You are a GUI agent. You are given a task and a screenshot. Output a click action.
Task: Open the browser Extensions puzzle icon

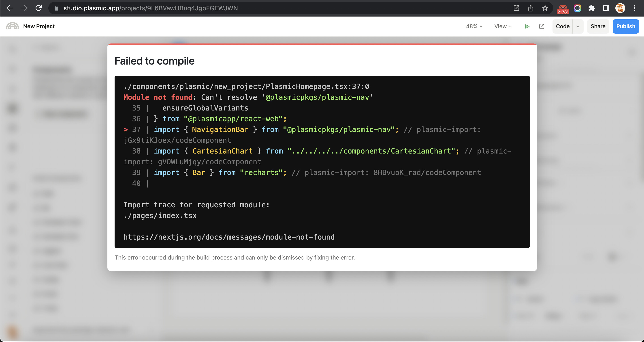tap(591, 8)
